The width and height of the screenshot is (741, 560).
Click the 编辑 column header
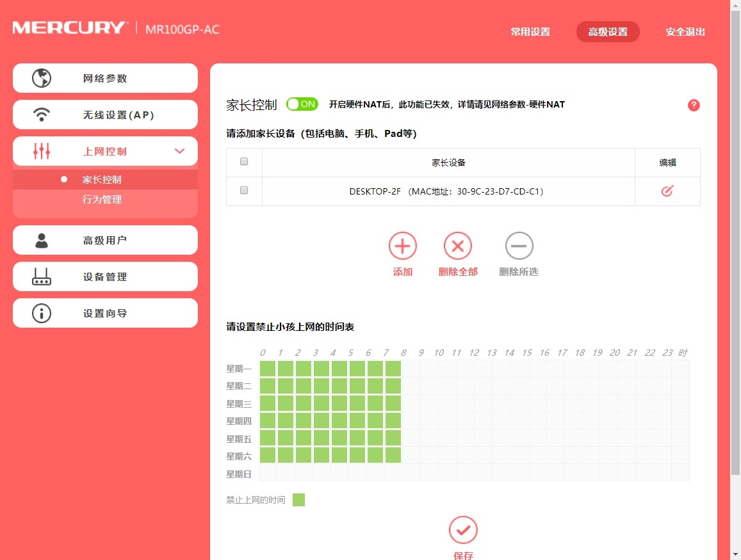pos(667,163)
